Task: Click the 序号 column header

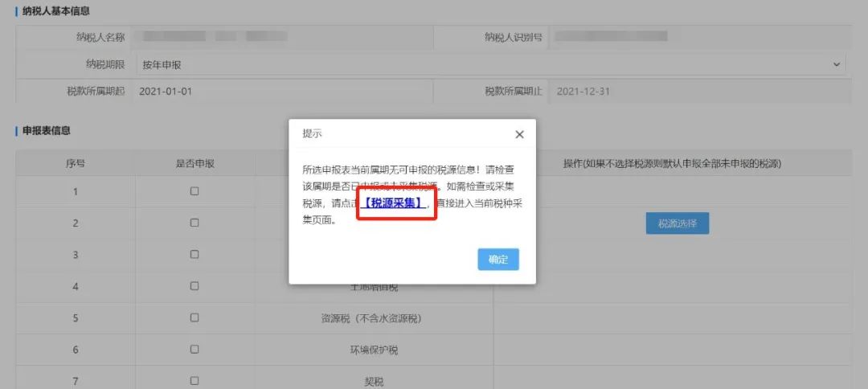Action: click(x=76, y=163)
